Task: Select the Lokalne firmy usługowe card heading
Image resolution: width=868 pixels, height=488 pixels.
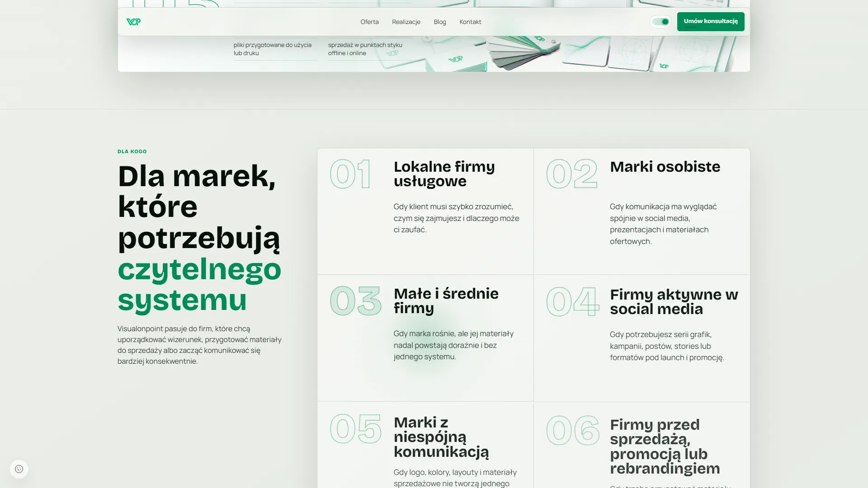Action: click(444, 174)
